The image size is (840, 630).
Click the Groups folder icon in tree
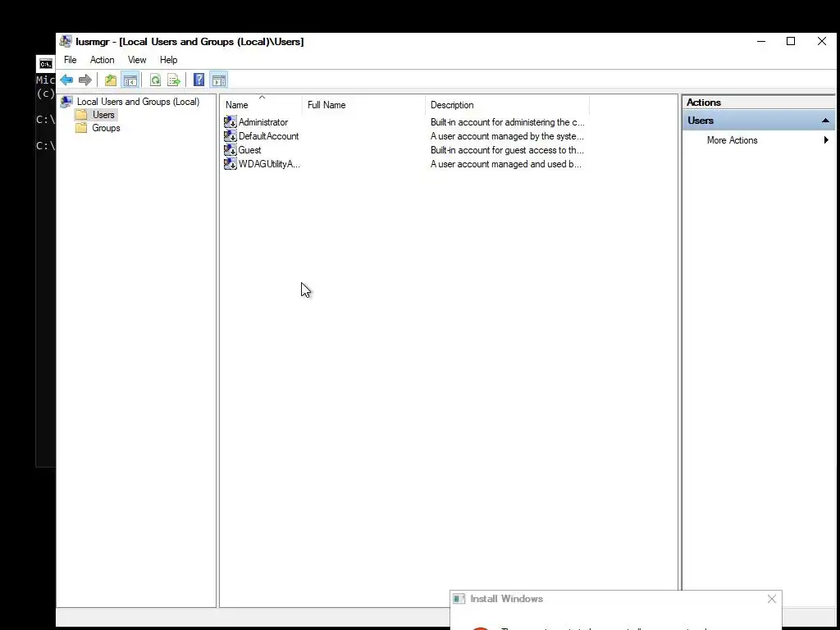[x=81, y=128]
